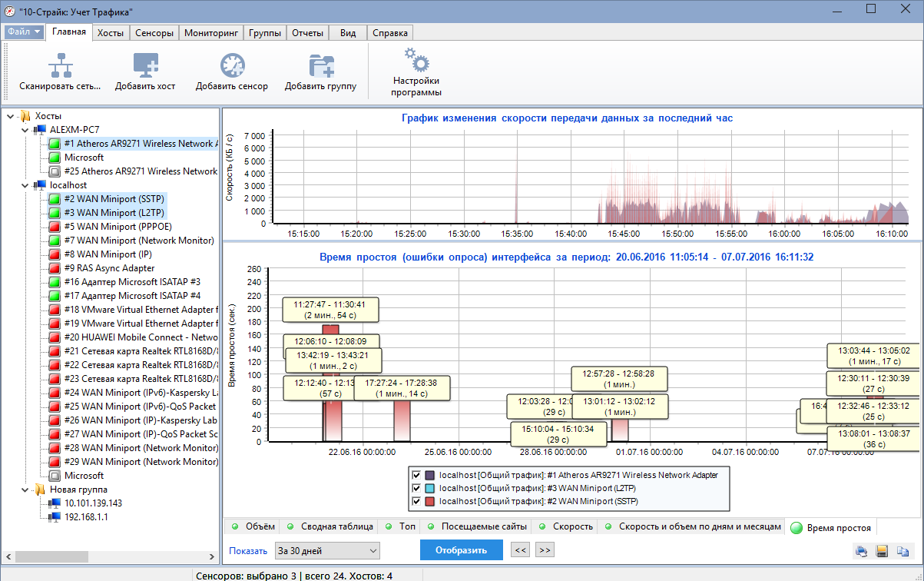Collapse the ALEXM-PC7 host node
This screenshot has height=581, width=924.
(26, 130)
